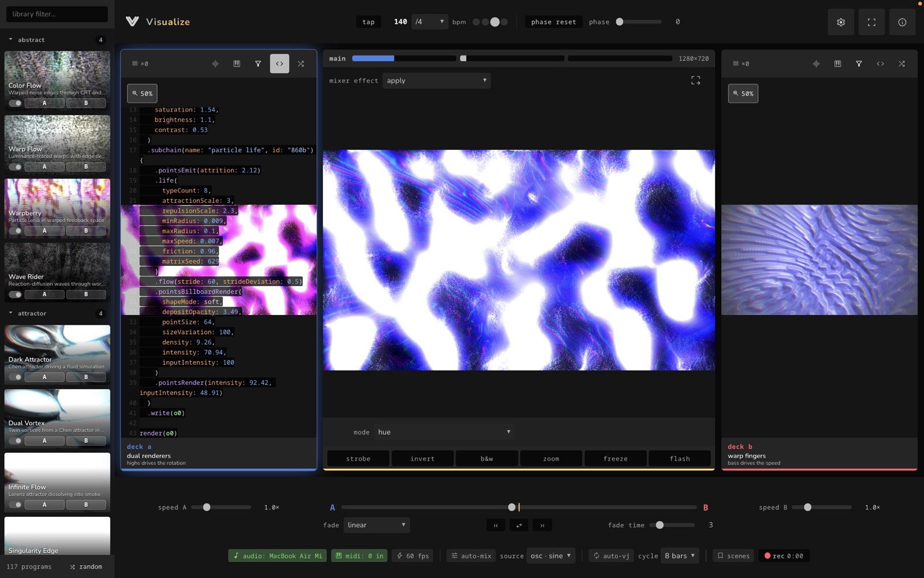Toggle the Warp Flow enable switch
924x578 pixels.
point(15,167)
